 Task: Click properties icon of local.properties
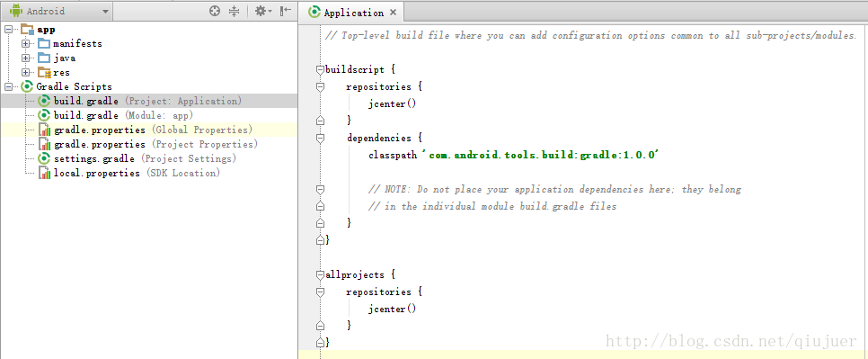pyautogui.click(x=44, y=173)
